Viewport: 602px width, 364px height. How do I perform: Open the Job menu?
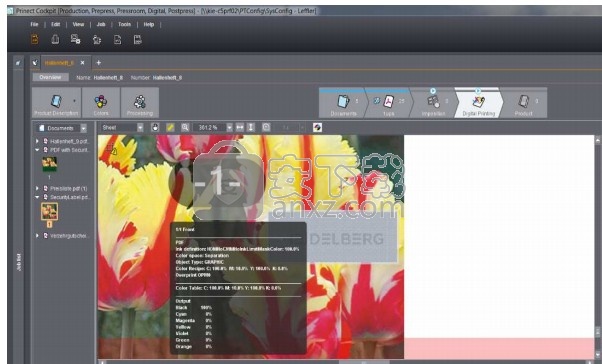101,24
